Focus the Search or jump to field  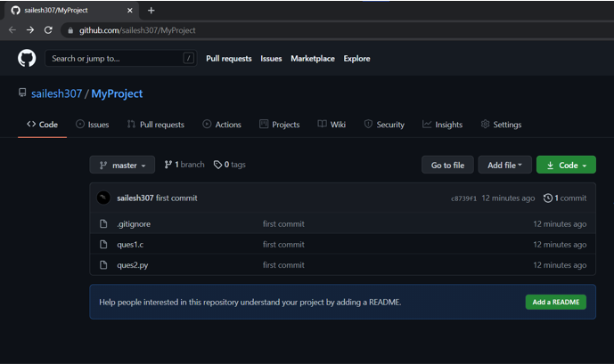120,58
